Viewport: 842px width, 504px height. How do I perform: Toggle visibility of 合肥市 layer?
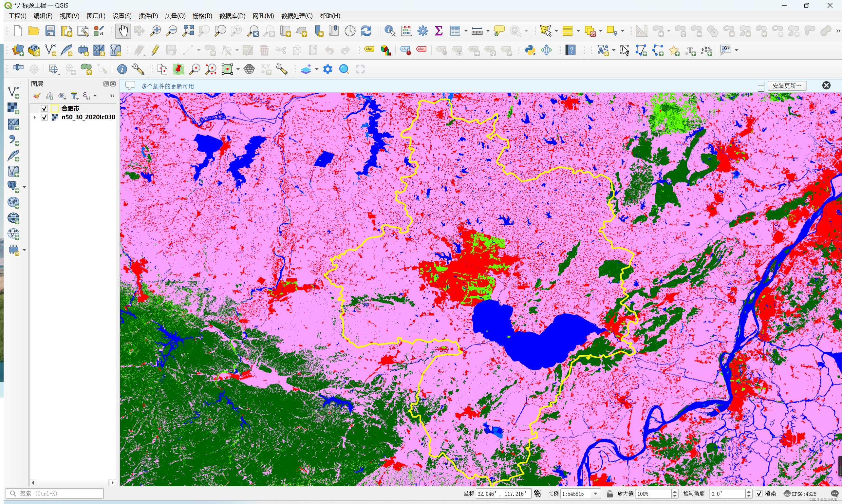click(44, 108)
